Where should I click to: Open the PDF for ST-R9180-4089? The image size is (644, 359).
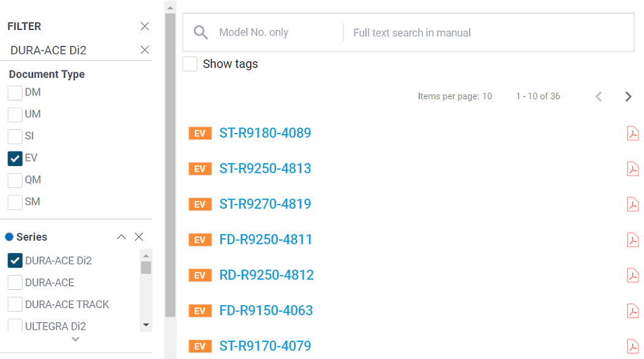click(x=632, y=133)
